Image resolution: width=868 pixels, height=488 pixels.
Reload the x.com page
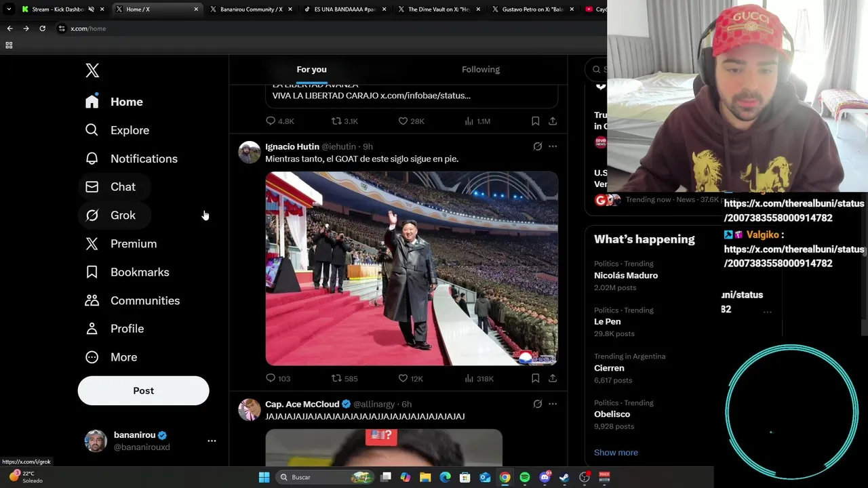click(x=42, y=28)
